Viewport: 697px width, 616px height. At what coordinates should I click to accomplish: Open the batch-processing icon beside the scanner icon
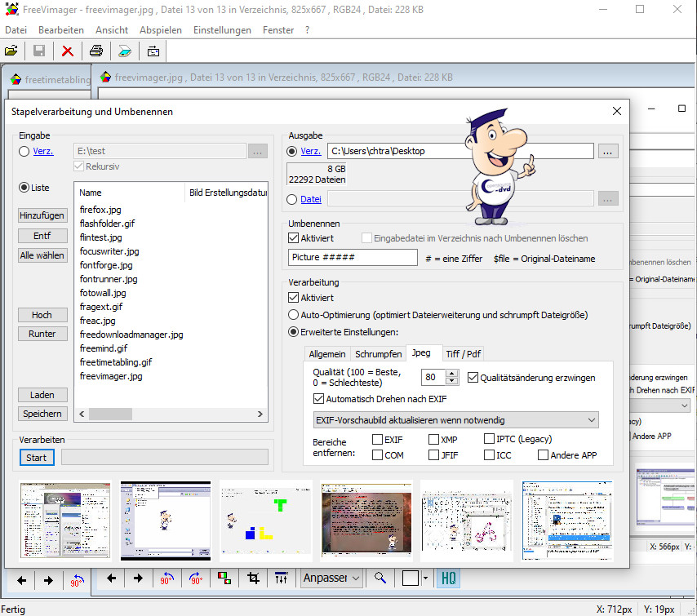(x=153, y=51)
